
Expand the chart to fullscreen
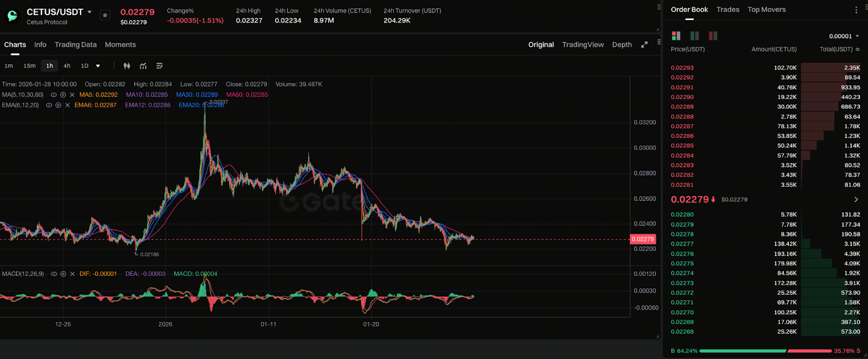click(644, 45)
